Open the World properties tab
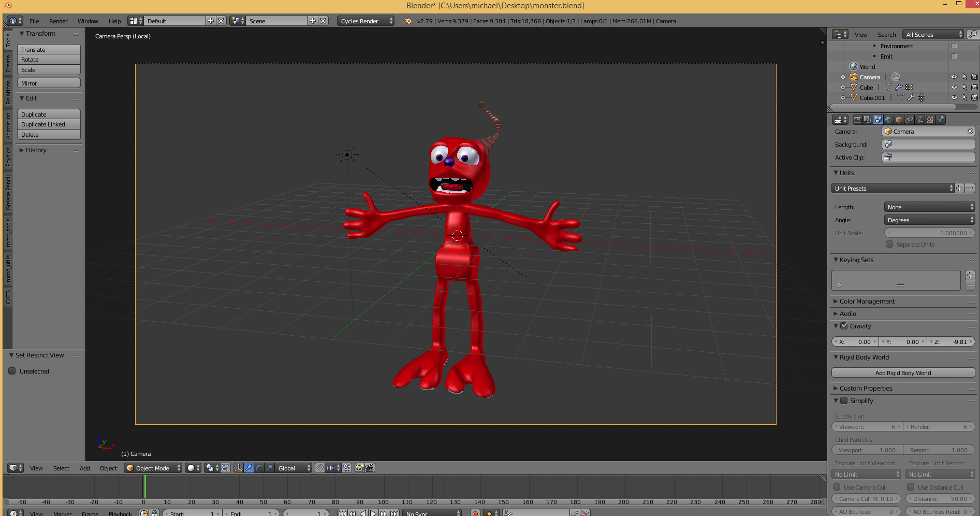 888,120
